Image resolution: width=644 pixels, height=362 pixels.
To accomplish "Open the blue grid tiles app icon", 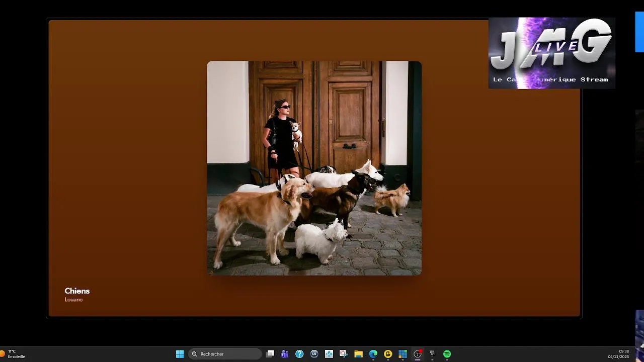I will click(x=403, y=354).
